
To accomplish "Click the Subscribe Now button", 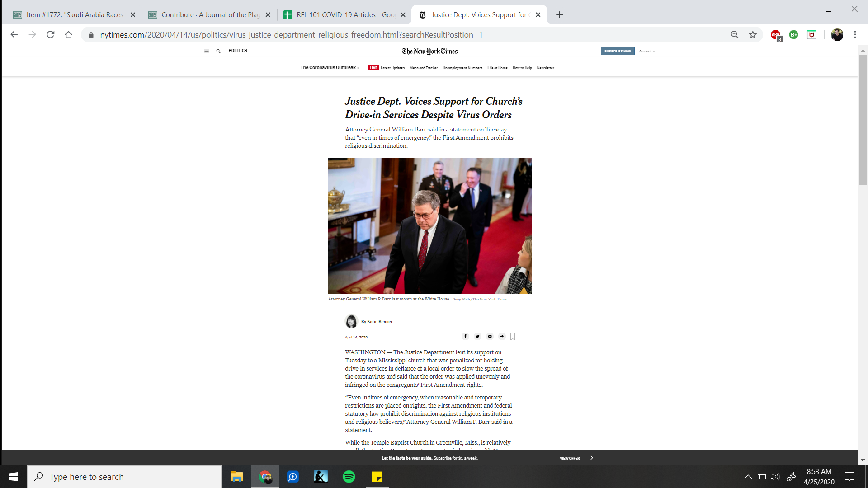I will [618, 51].
